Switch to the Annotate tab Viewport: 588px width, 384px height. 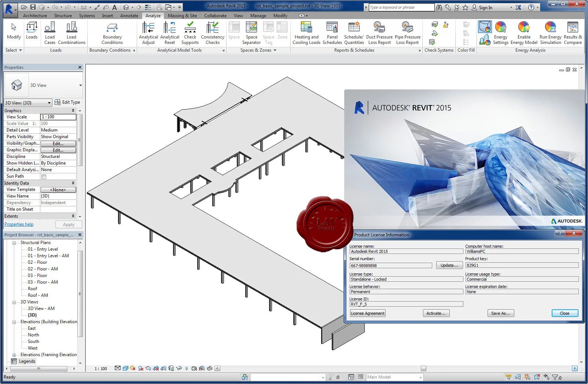[x=129, y=16]
